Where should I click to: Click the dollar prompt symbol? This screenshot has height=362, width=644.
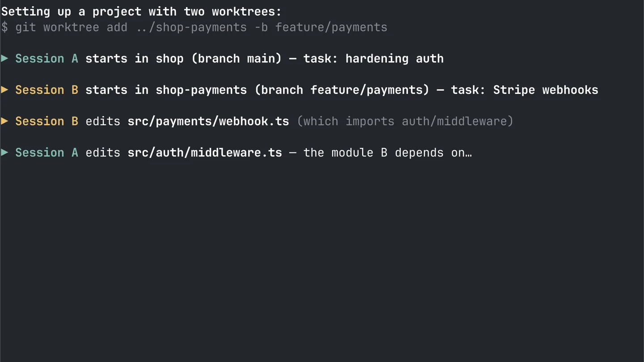pyautogui.click(x=5, y=27)
